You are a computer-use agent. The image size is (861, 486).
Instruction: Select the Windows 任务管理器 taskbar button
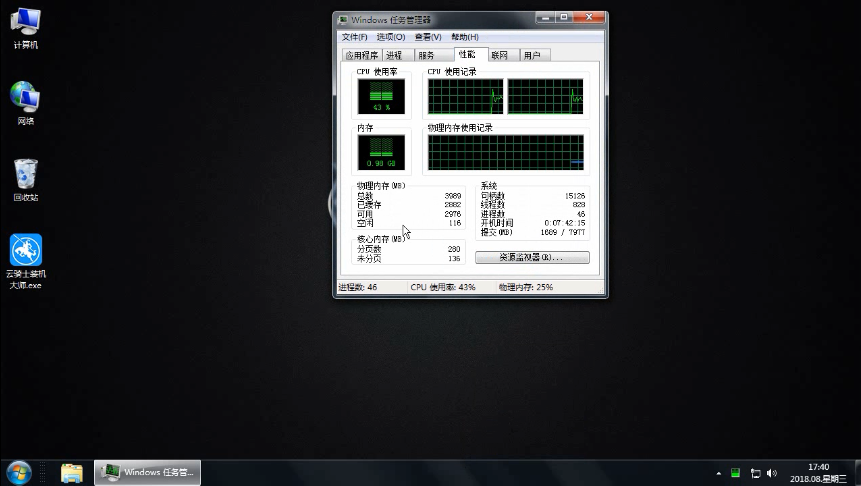coord(148,472)
